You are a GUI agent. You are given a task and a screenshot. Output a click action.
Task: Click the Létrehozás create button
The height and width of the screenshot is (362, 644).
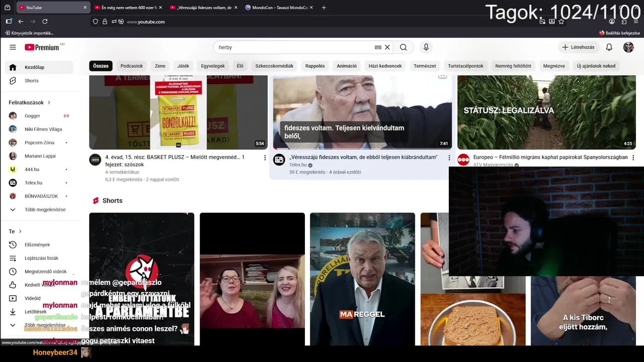(x=579, y=47)
